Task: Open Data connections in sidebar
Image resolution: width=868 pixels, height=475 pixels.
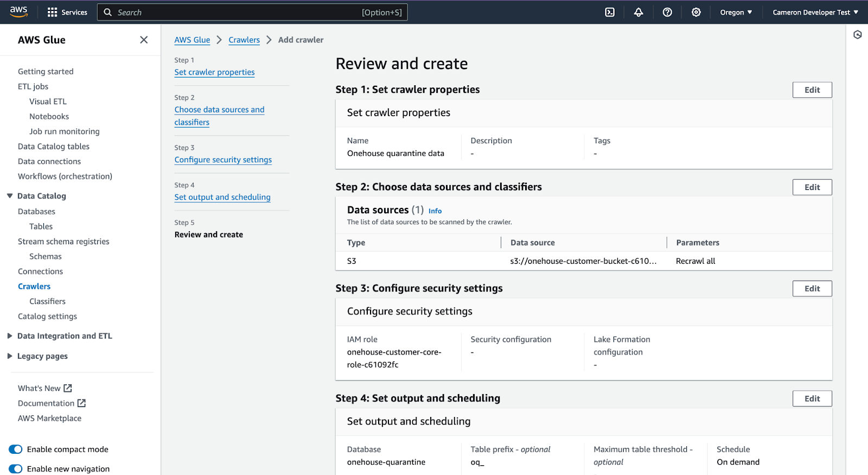Action: pyautogui.click(x=49, y=162)
